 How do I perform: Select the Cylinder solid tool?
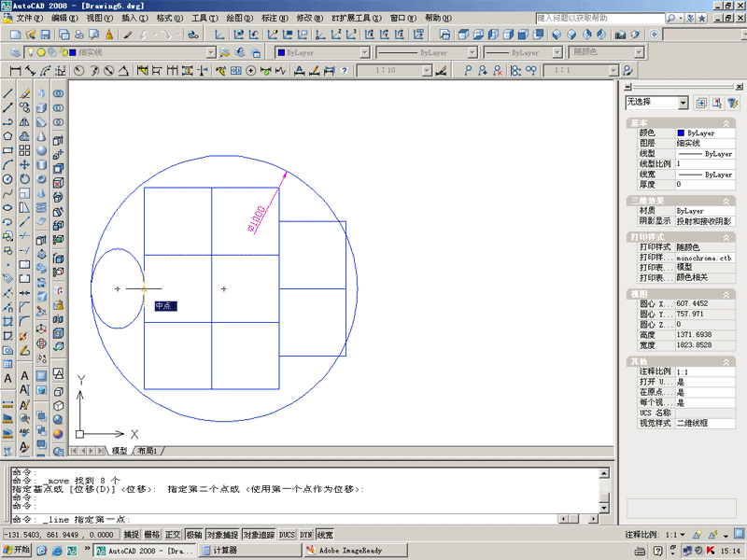41,165
